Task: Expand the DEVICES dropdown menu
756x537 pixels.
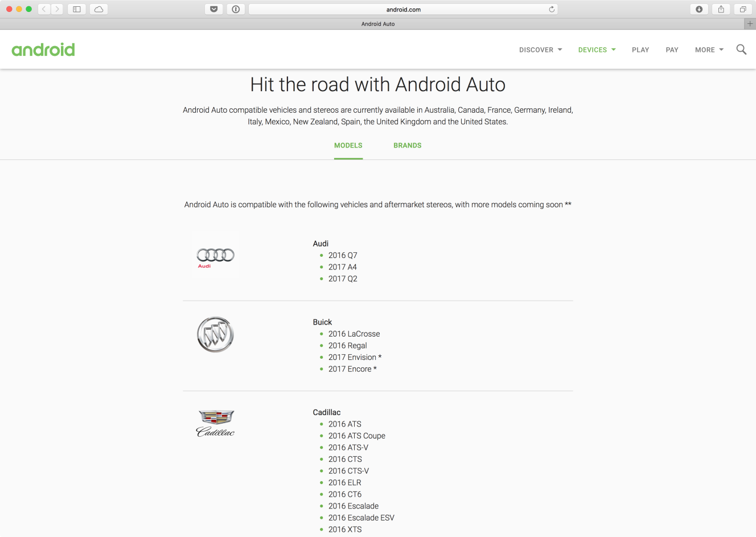Action: [x=597, y=50]
